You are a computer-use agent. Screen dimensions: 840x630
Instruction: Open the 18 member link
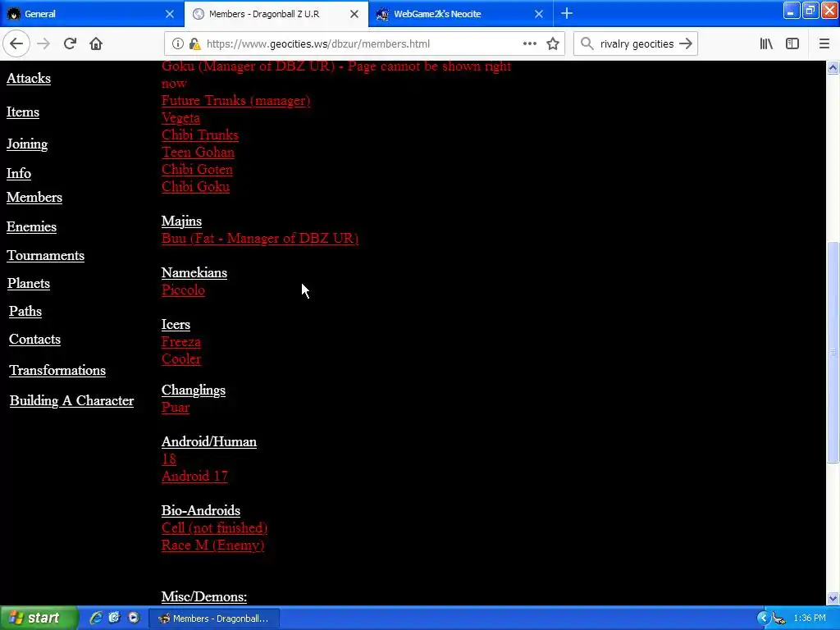pos(169,459)
